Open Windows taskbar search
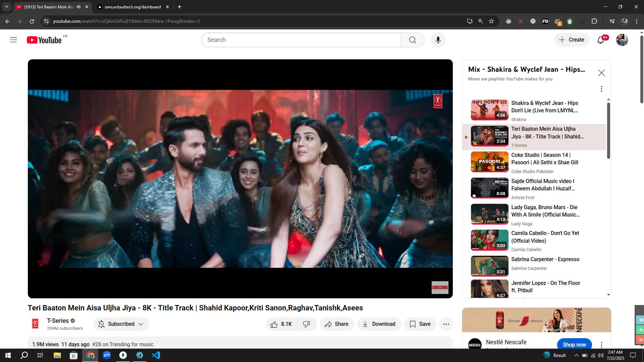 click(24, 355)
